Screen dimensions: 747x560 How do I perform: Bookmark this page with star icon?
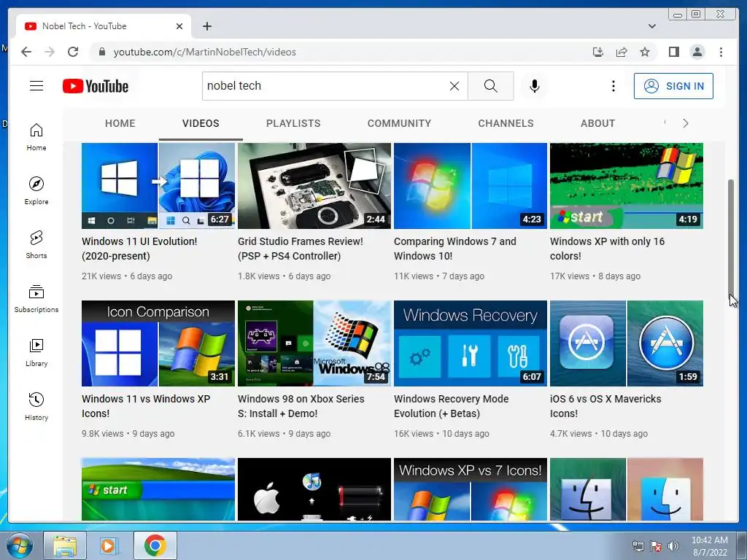coord(645,52)
